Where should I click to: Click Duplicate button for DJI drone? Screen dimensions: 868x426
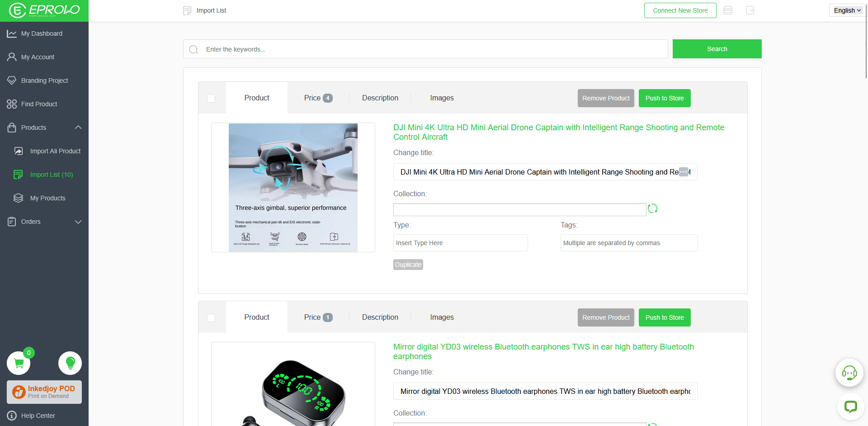[x=408, y=265]
